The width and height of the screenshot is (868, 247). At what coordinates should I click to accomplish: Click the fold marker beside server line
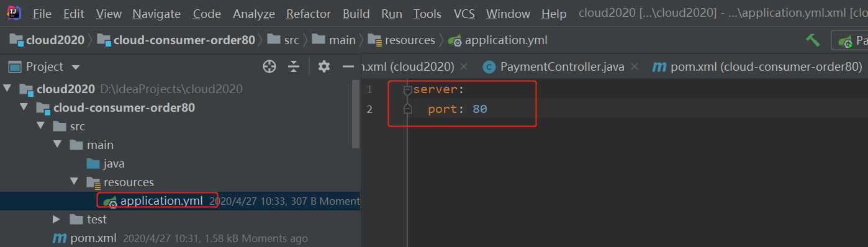407,90
